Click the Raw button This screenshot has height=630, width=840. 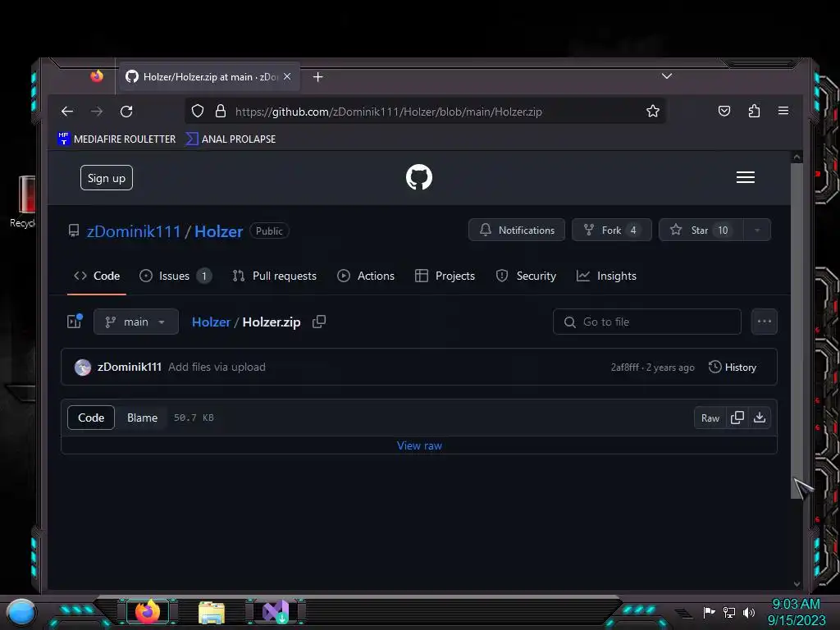click(710, 418)
